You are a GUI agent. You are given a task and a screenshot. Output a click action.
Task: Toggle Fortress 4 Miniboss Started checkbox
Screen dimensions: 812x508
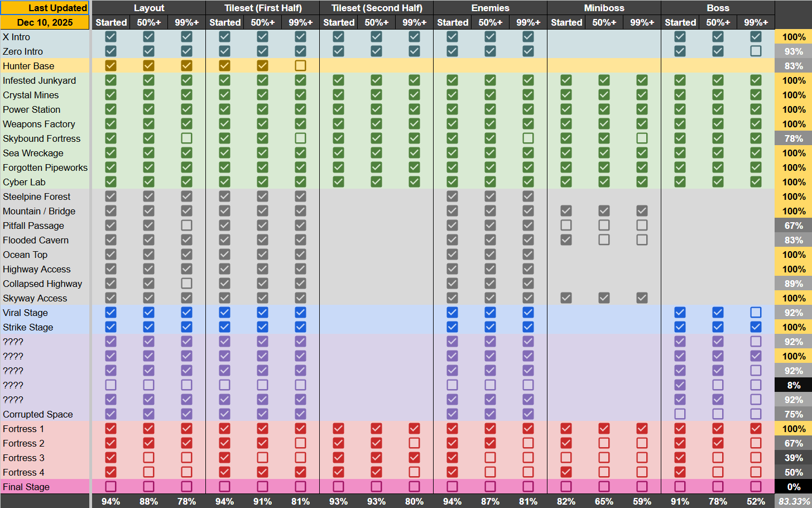pos(566,472)
